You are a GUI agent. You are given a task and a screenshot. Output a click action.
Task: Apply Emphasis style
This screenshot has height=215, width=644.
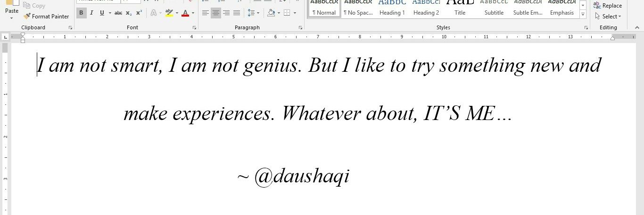point(562,8)
